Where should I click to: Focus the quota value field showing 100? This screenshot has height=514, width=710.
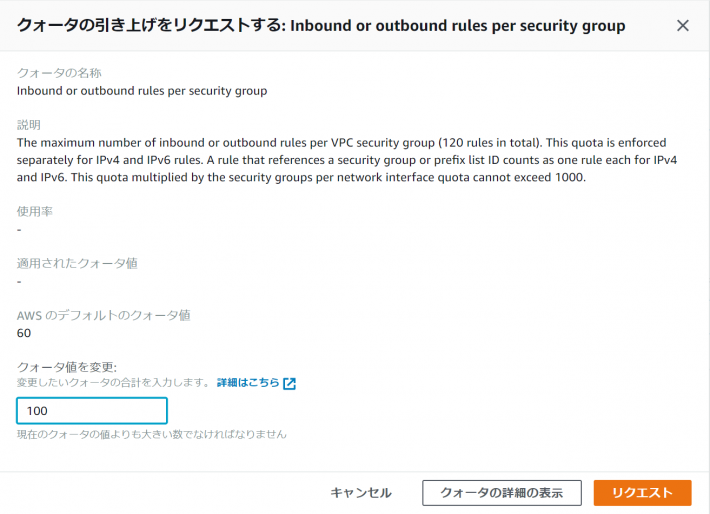coord(92,411)
